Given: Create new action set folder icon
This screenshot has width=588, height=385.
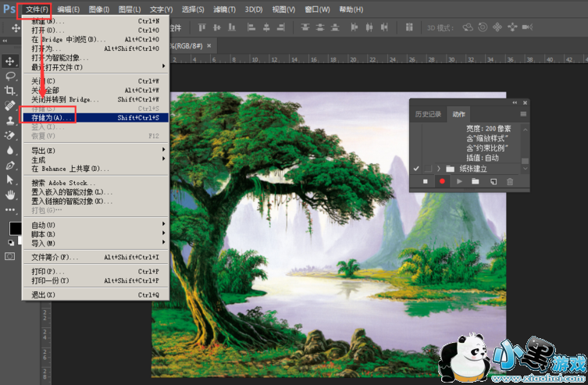Looking at the screenshot, I should (x=476, y=181).
